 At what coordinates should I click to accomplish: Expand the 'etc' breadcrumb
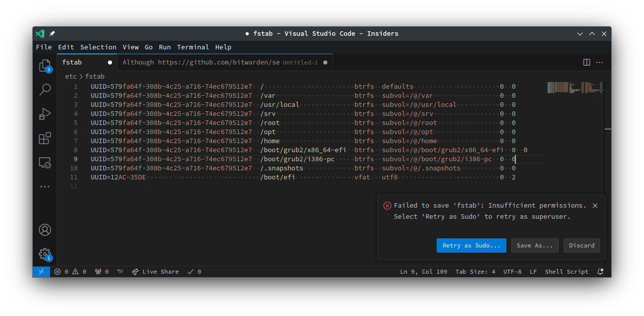71,77
